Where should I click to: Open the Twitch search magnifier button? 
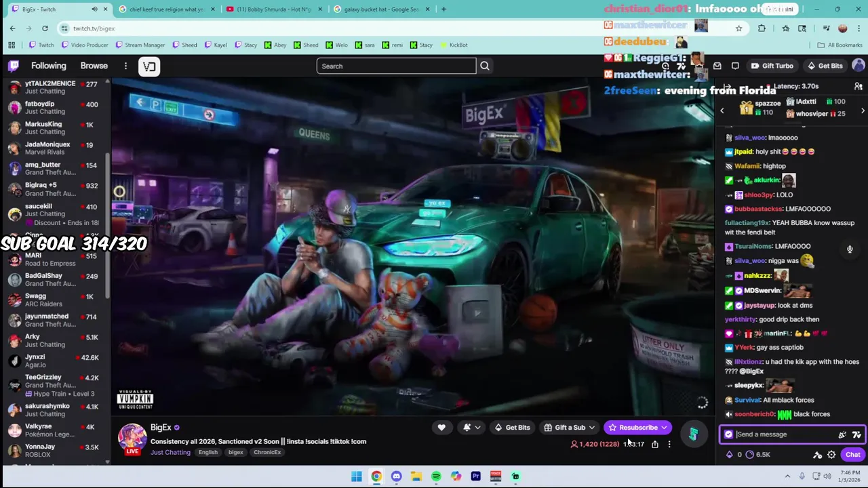pyautogui.click(x=484, y=66)
